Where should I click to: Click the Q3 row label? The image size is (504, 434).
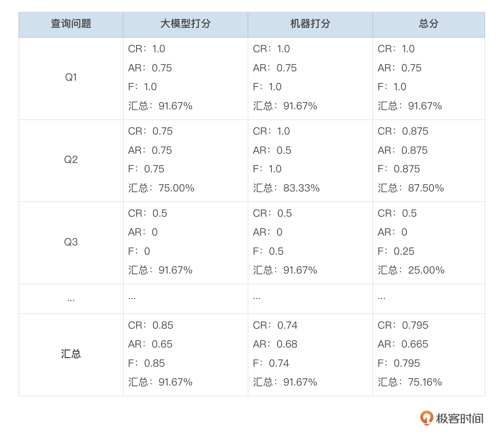coord(71,242)
